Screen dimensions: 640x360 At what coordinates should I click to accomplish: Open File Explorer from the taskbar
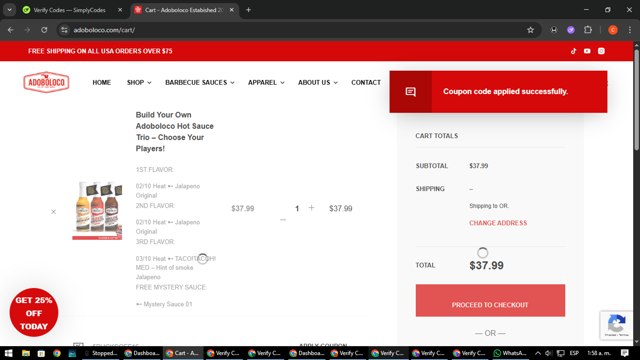click(x=26, y=353)
